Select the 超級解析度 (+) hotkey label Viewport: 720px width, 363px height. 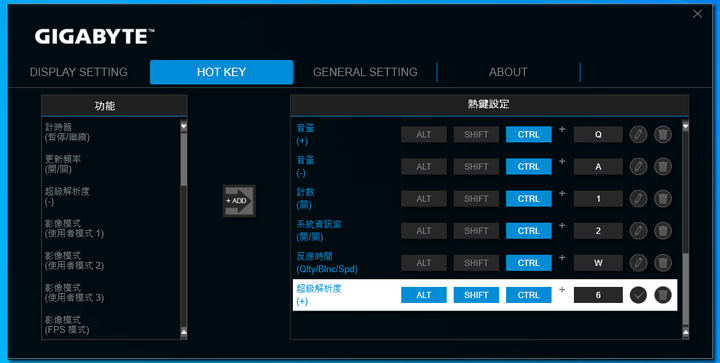319,295
